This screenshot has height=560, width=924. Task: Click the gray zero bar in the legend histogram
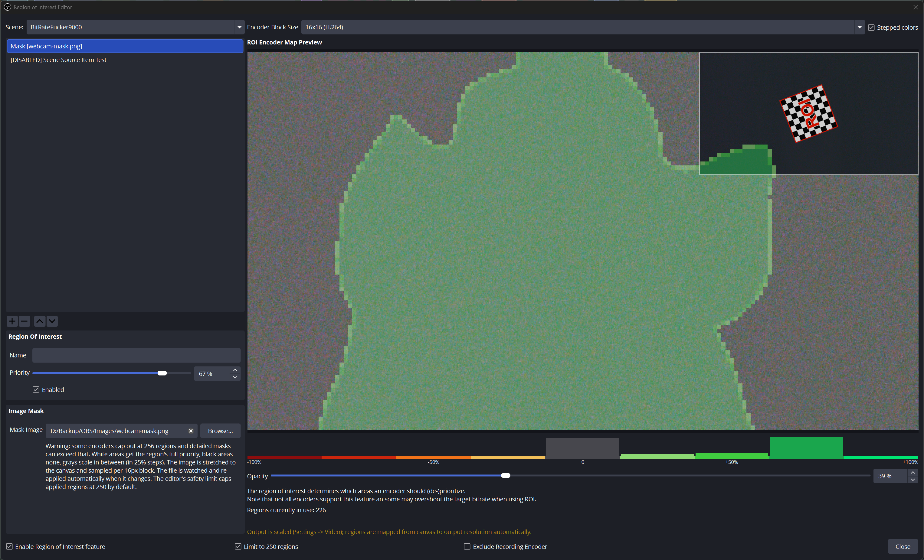(582, 448)
